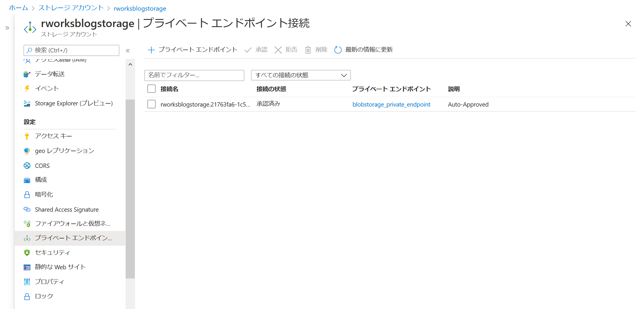Click the 説明 column header

(x=454, y=89)
